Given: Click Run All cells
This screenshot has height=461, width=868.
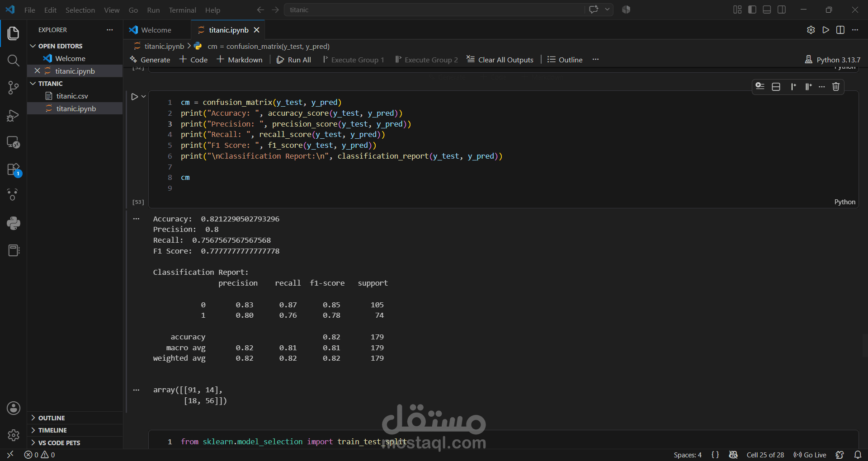Looking at the screenshot, I should coord(294,60).
